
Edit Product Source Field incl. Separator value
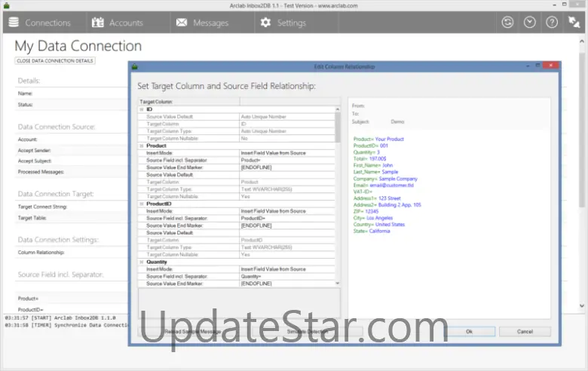[287, 160]
